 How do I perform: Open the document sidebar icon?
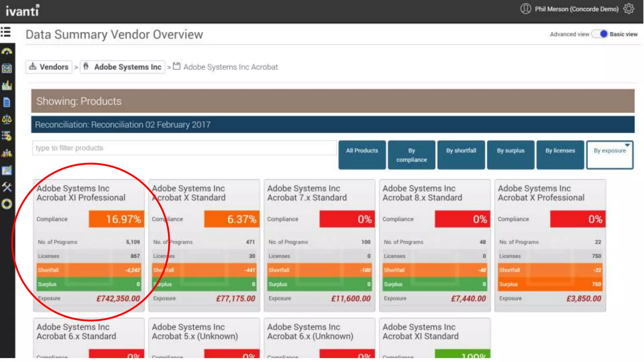click(7, 102)
